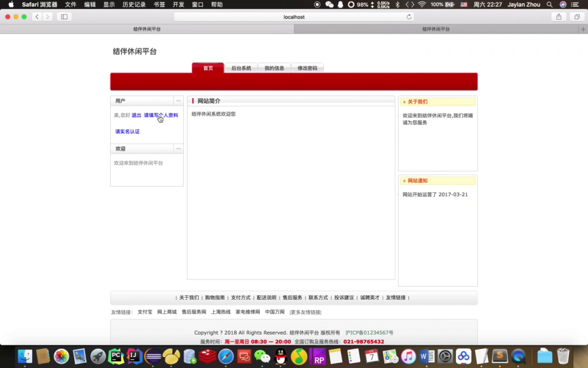The height and width of the screenshot is (368, 588).
Task: Switch to the first 结伴休闲平台 tab
Action: tap(147, 29)
